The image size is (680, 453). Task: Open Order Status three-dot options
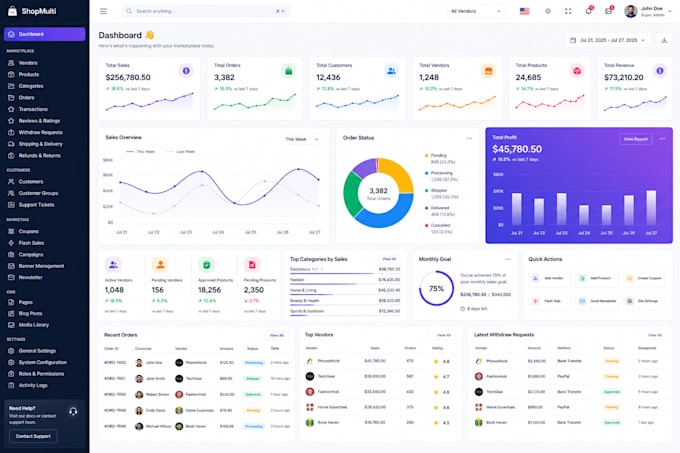tap(469, 138)
